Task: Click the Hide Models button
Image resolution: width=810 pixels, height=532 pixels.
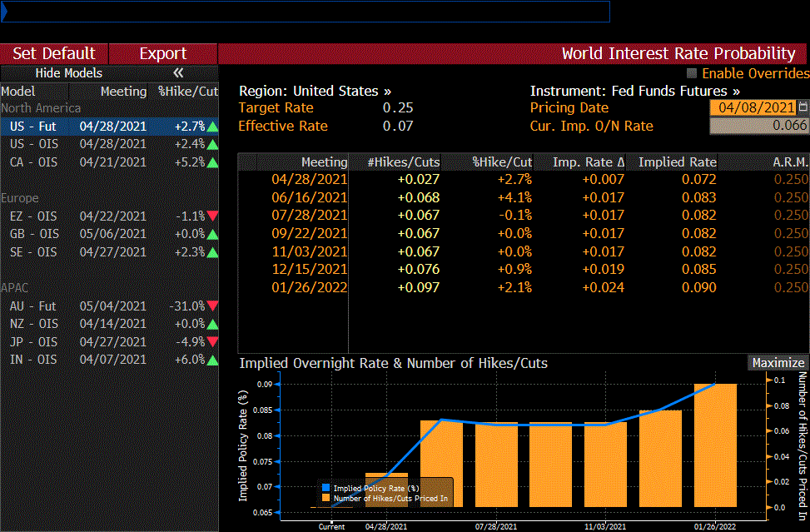Action: coord(69,73)
